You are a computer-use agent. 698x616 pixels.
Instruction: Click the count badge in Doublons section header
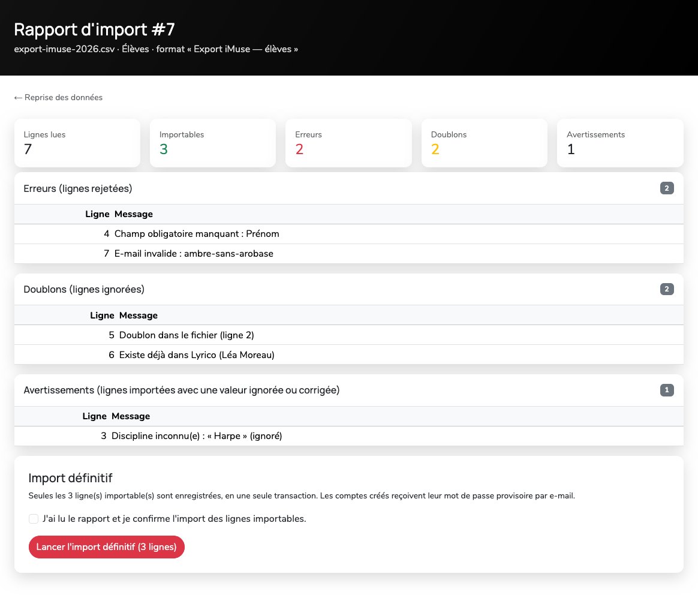tap(667, 289)
